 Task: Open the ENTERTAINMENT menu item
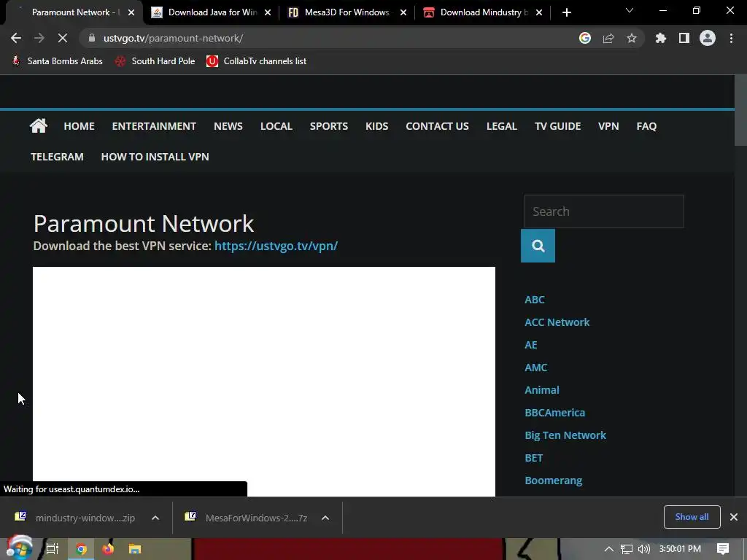point(154,126)
